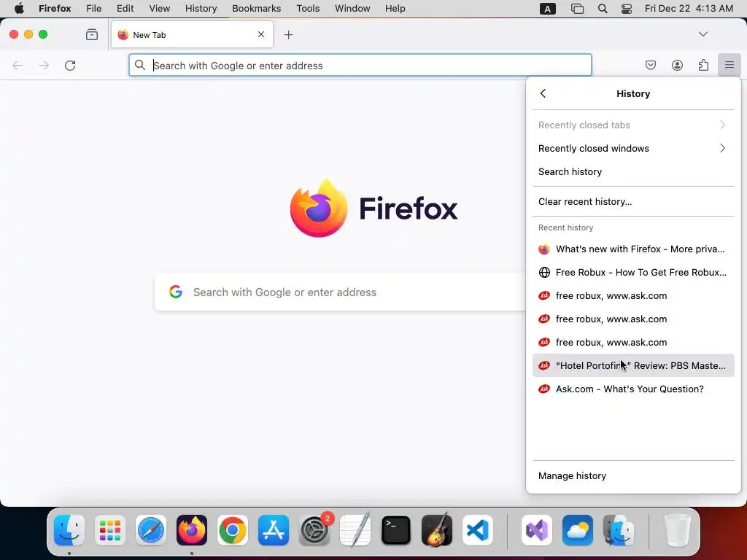The height and width of the screenshot is (560, 747).
Task: Reload the current page
Action: (70, 65)
